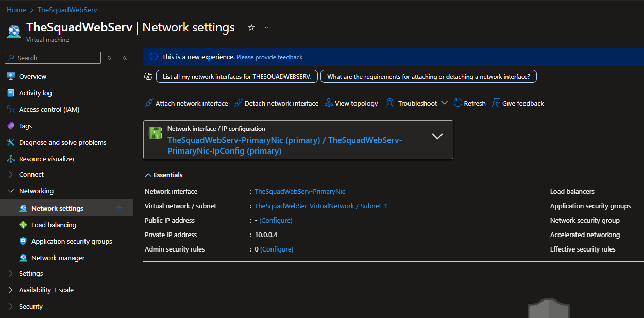Image resolution: width=644 pixels, height=318 pixels.
Task: Click the Application security groups shield icon
Action: click(x=23, y=241)
